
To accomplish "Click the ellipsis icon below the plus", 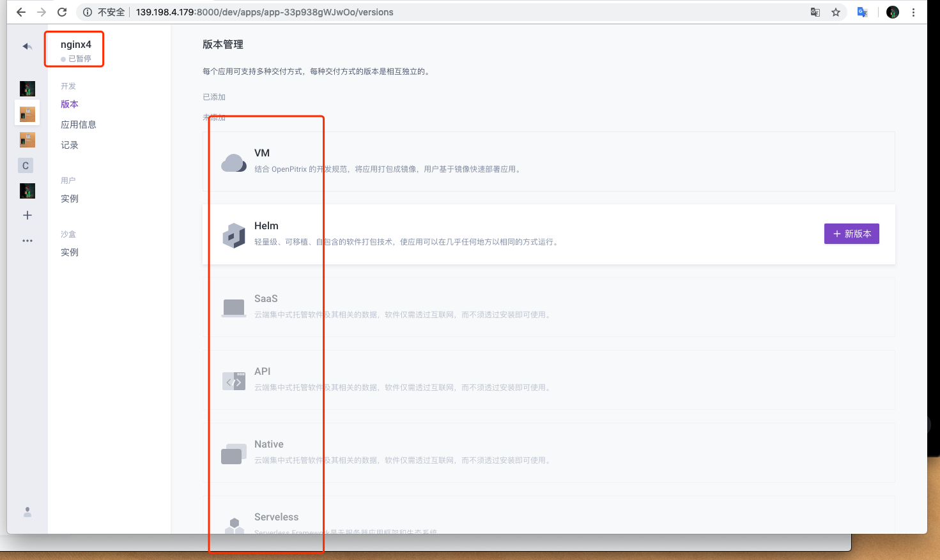I will point(27,240).
